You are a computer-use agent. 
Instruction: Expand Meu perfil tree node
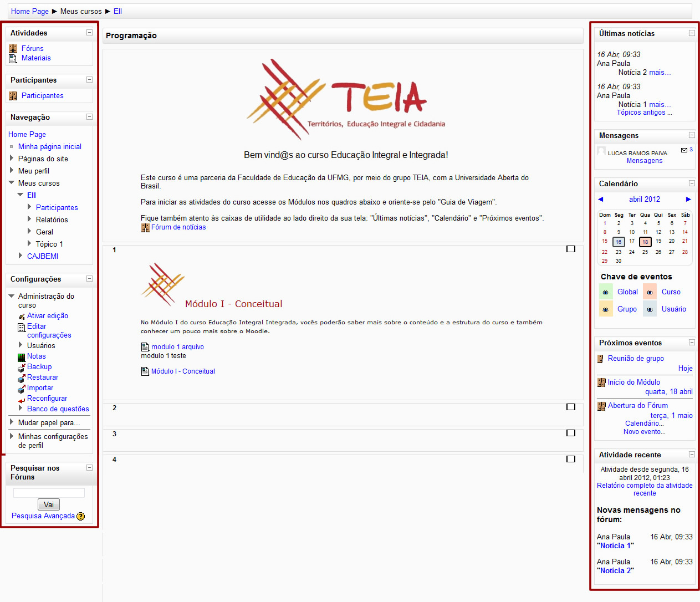click(x=12, y=171)
